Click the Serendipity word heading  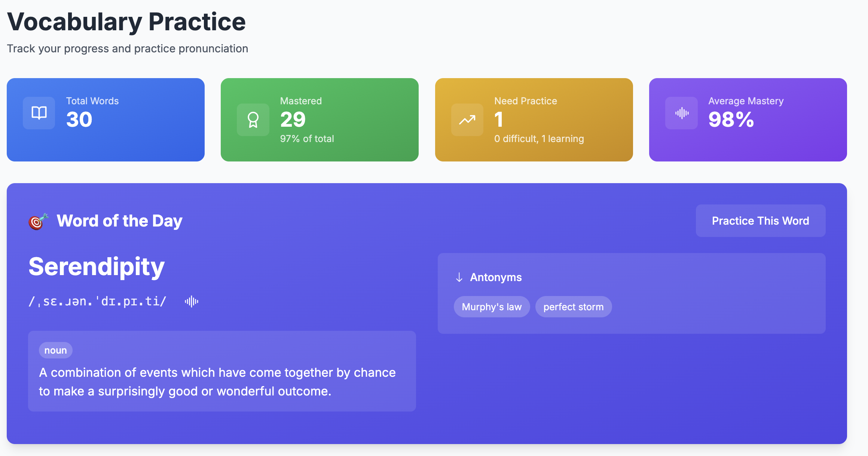click(97, 267)
